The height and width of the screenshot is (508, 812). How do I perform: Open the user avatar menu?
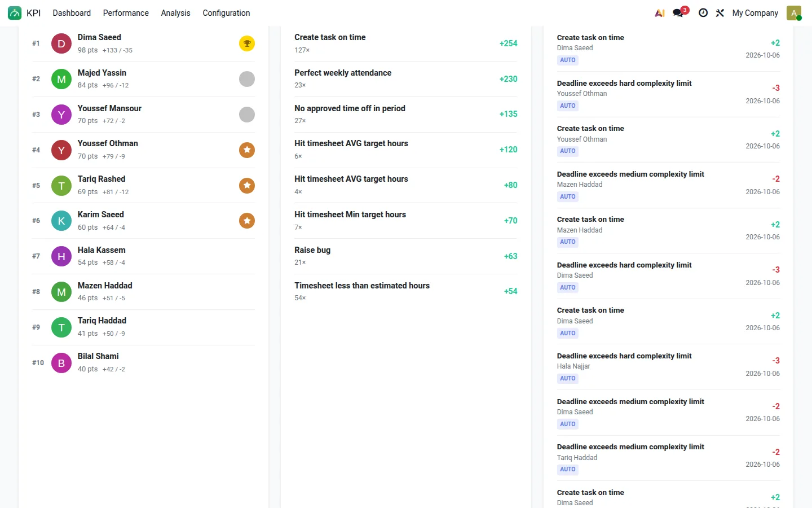point(794,13)
